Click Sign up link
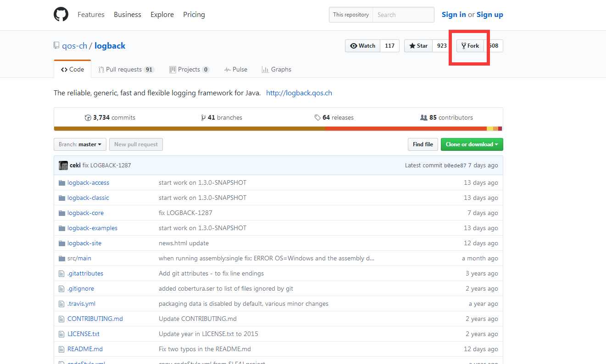606x364 pixels. 490,15
